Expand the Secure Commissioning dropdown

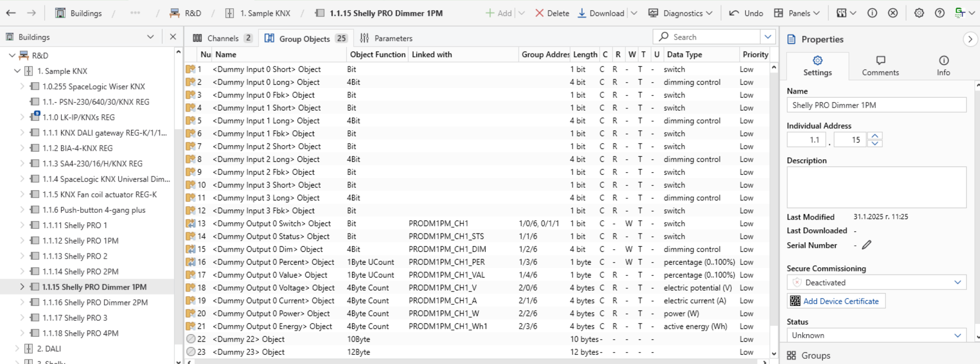(957, 282)
